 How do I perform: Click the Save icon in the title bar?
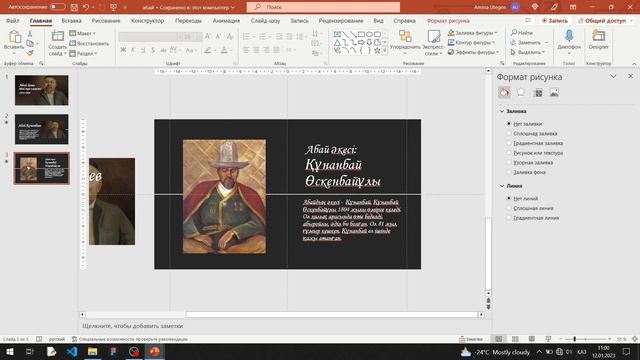pos(74,7)
